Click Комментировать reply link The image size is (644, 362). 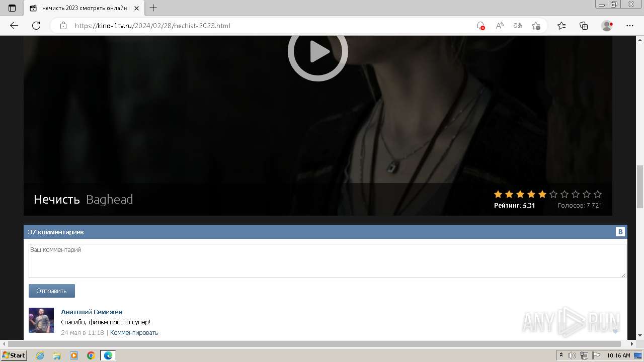pos(134,333)
